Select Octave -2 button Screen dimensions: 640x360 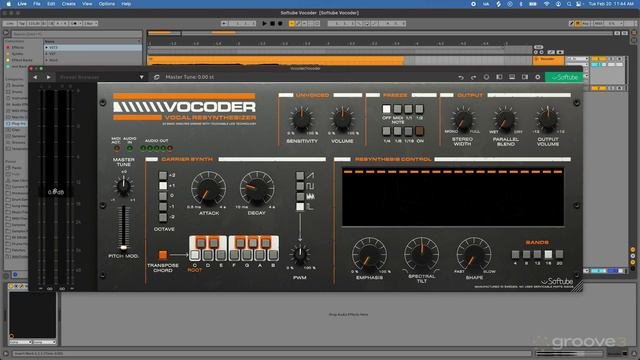163,217
